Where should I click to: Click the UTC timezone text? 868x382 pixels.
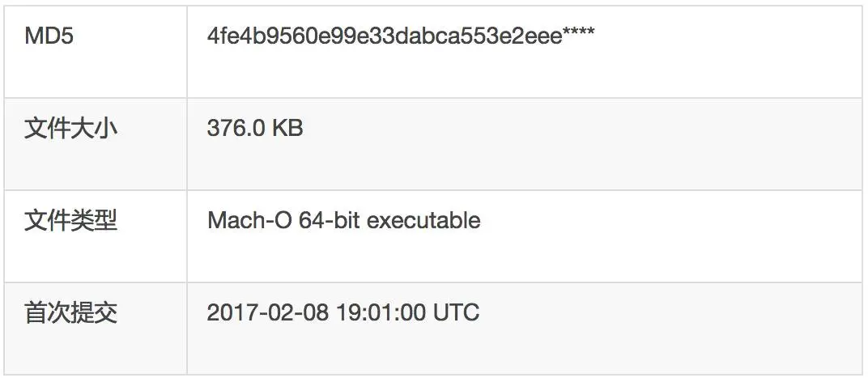[x=457, y=312]
